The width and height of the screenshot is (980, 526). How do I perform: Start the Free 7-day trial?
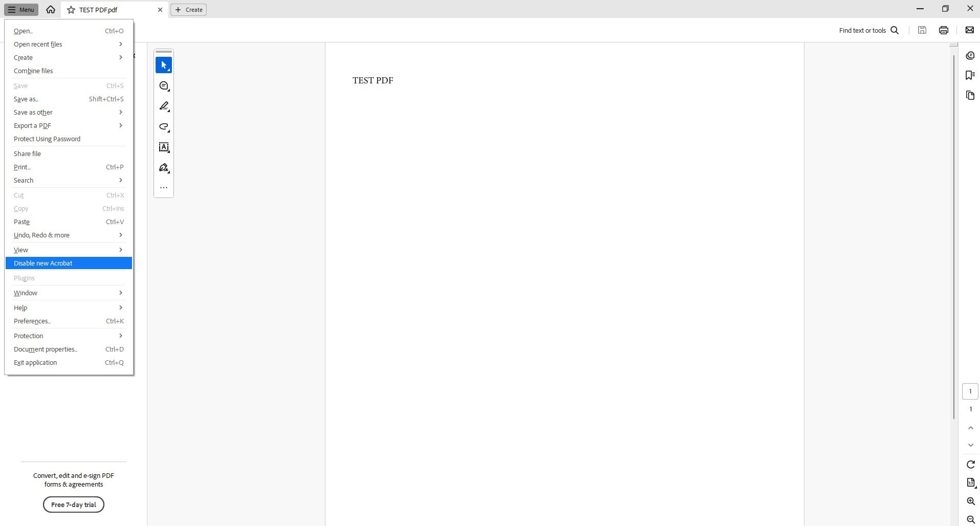pos(74,505)
